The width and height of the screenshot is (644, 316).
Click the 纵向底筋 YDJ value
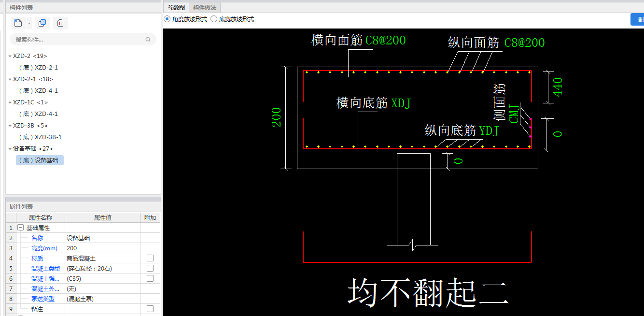489,130
